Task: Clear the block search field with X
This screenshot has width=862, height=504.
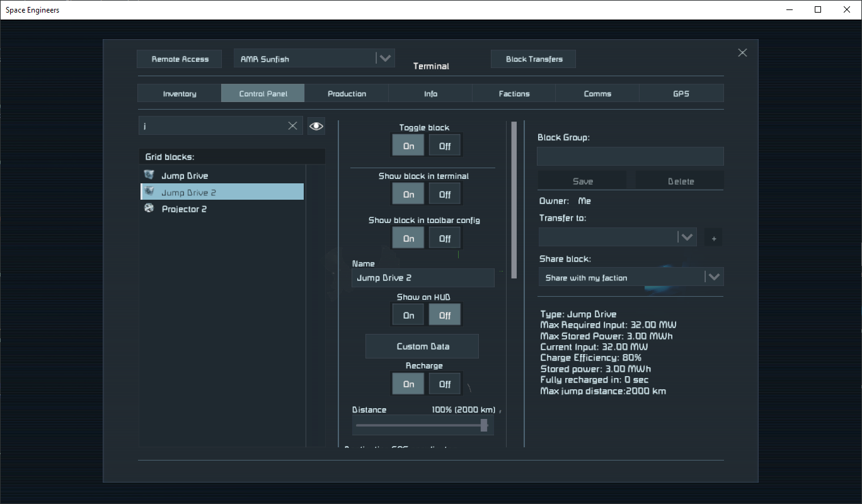Action: click(292, 125)
